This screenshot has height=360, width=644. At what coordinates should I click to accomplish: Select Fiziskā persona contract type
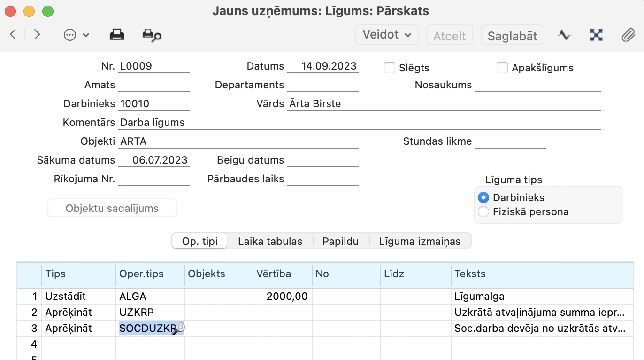coord(483,212)
